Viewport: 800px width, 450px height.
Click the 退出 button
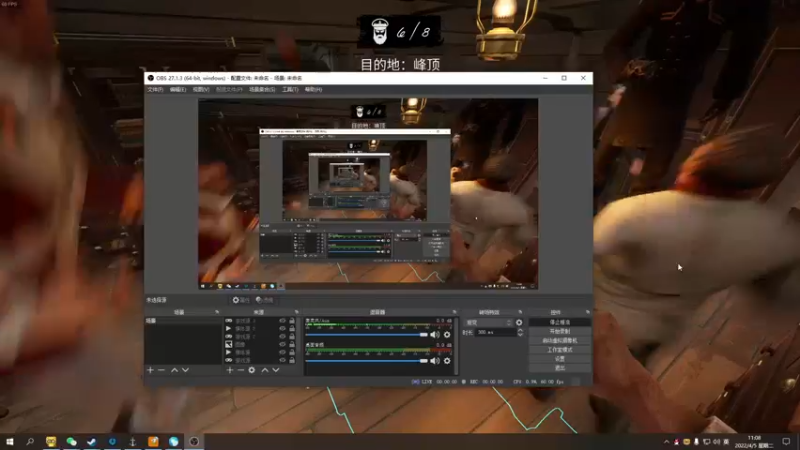560,367
